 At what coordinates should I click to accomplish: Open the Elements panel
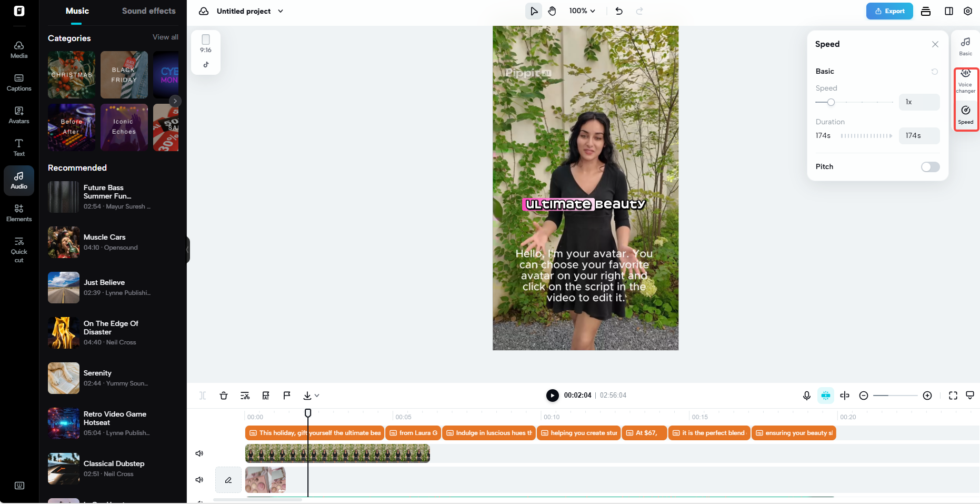[x=19, y=213]
